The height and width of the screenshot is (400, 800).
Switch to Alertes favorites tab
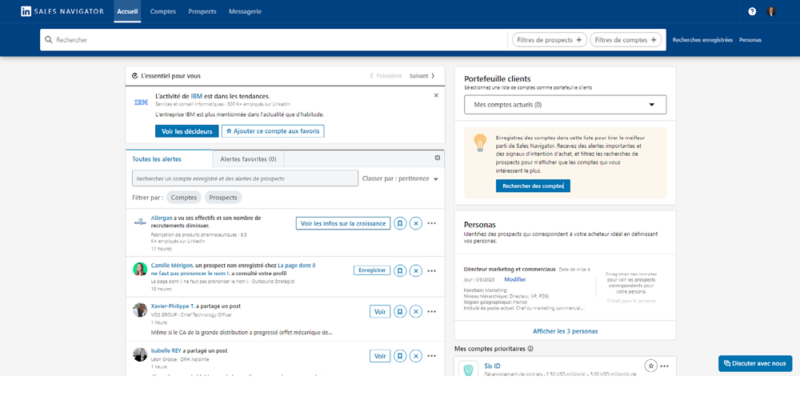click(248, 159)
